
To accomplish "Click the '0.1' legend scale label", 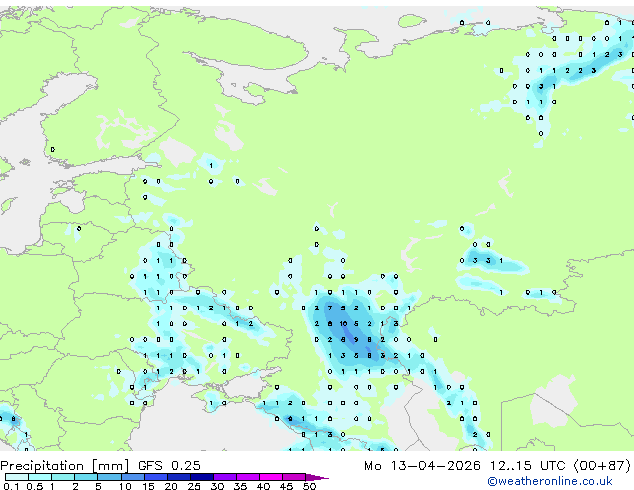I will [x=11, y=486].
